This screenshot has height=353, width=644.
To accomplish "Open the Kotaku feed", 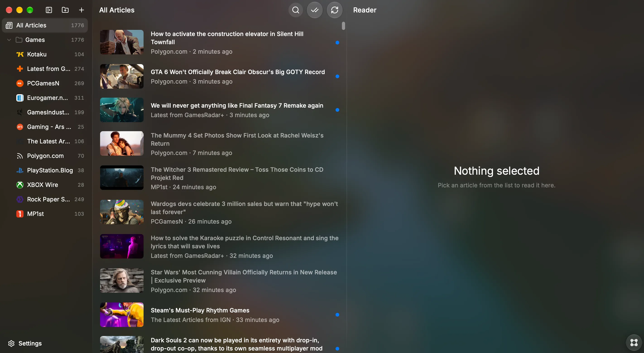I will click(x=45, y=54).
